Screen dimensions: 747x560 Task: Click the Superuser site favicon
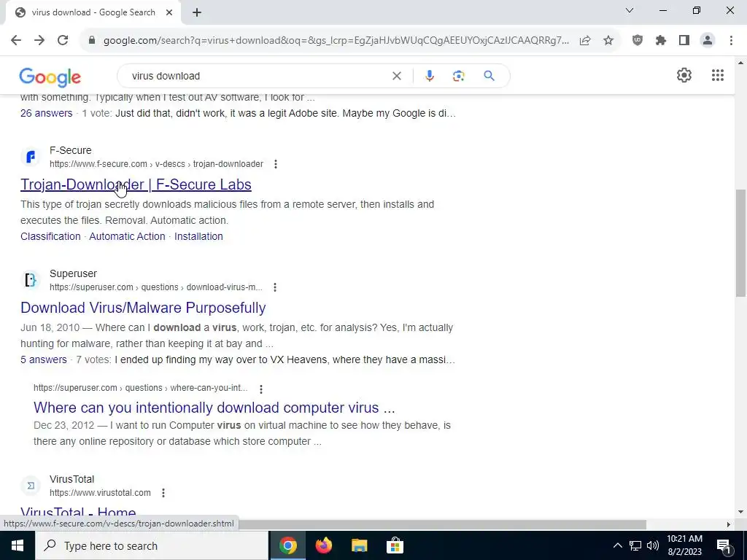(31, 280)
